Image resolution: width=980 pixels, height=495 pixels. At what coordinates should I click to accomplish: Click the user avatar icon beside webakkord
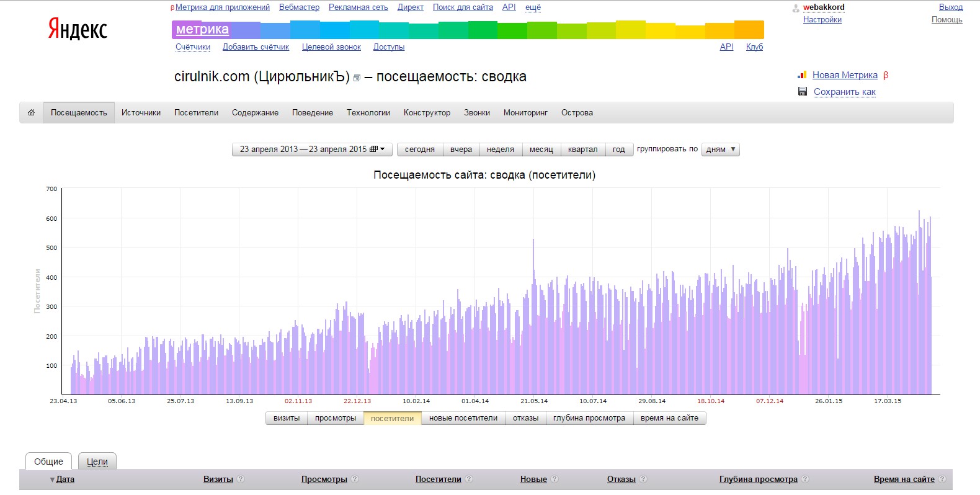pos(796,8)
